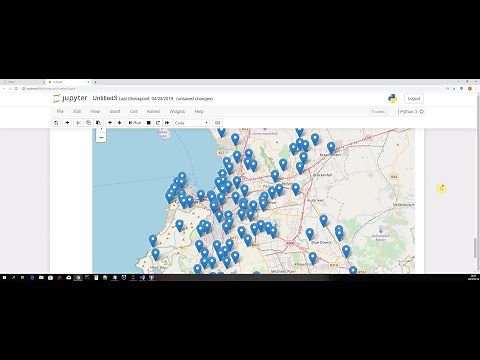Click the bookmark star icon in the address bar
480x360 pixels.
tap(454, 89)
